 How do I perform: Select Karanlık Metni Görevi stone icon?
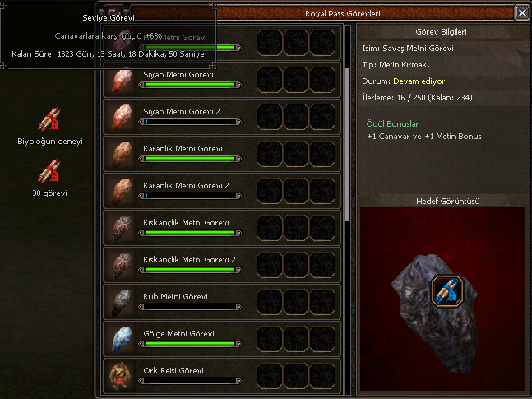pos(122,155)
